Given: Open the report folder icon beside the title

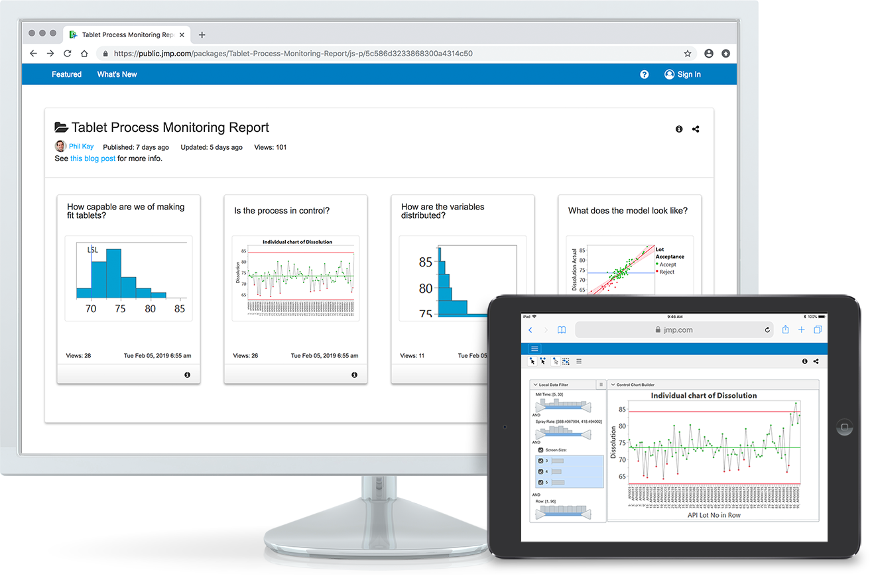Looking at the screenshot, I should [x=61, y=127].
